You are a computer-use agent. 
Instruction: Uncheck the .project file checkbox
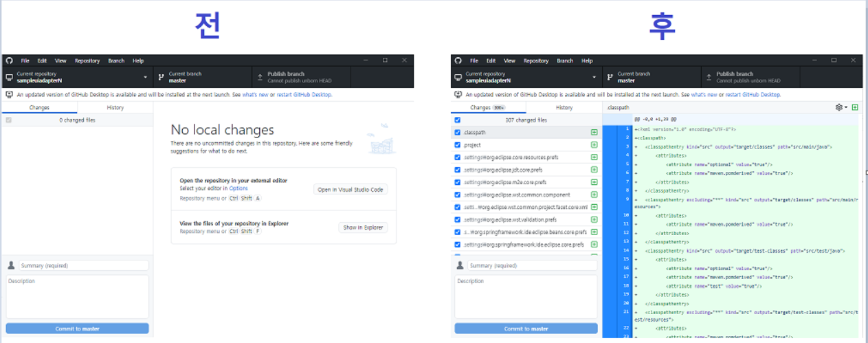(458, 145)
